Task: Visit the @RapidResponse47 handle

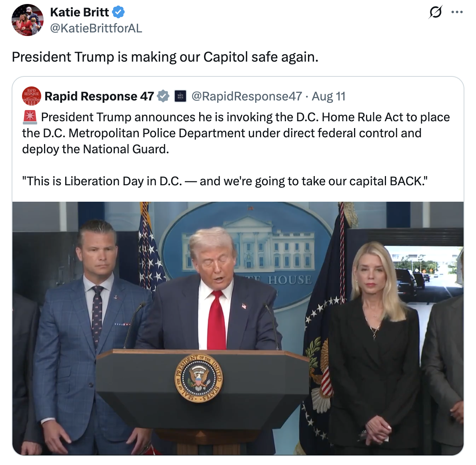Action: point(247,96)
